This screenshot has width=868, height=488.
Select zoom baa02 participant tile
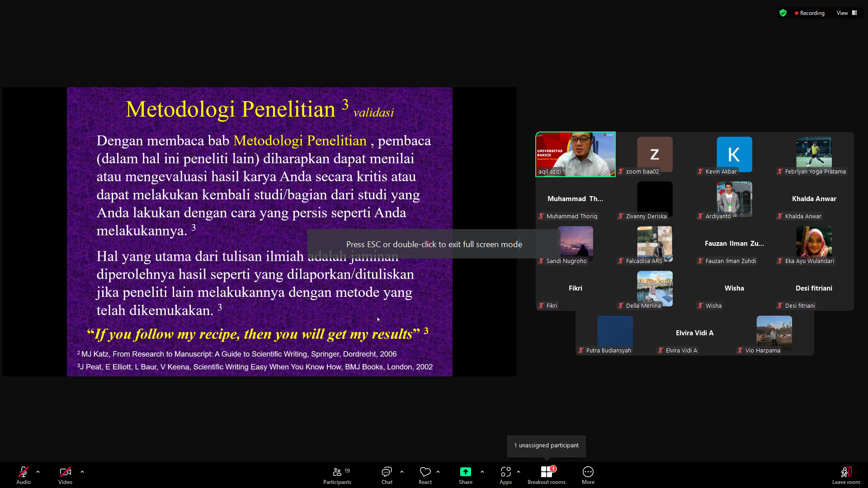click(655, 154)
